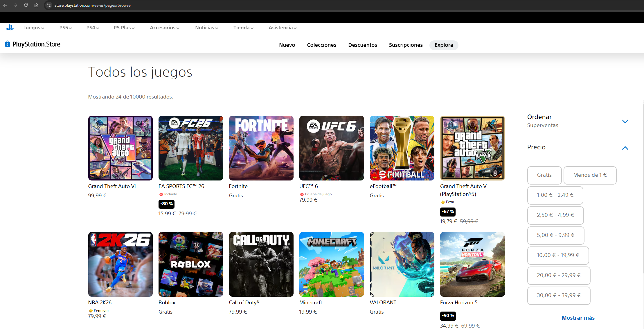Toggle the 2,50 € - 4,99 € filter
The height and width of the screenshot is (329, 644).
555,215
